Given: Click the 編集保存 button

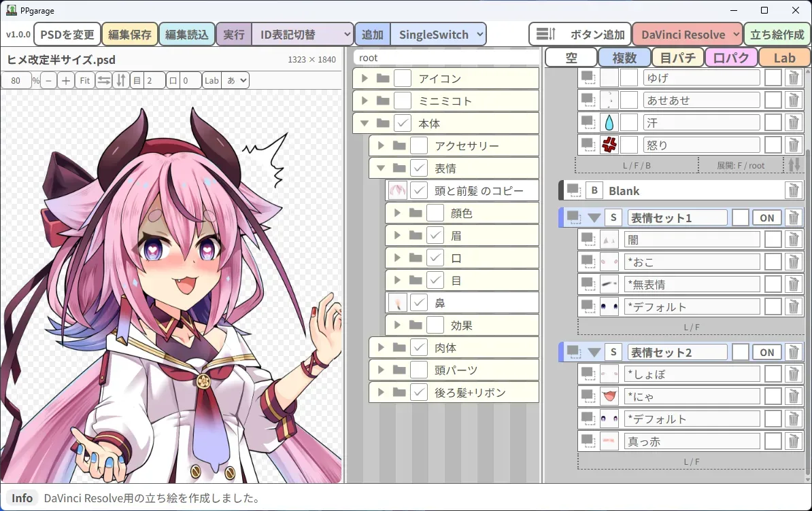Looking at the screenshot, I should (129, 34).
